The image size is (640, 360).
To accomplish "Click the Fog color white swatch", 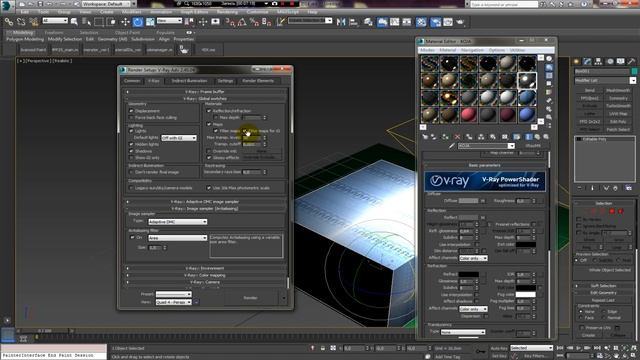I will coord(525,294).
